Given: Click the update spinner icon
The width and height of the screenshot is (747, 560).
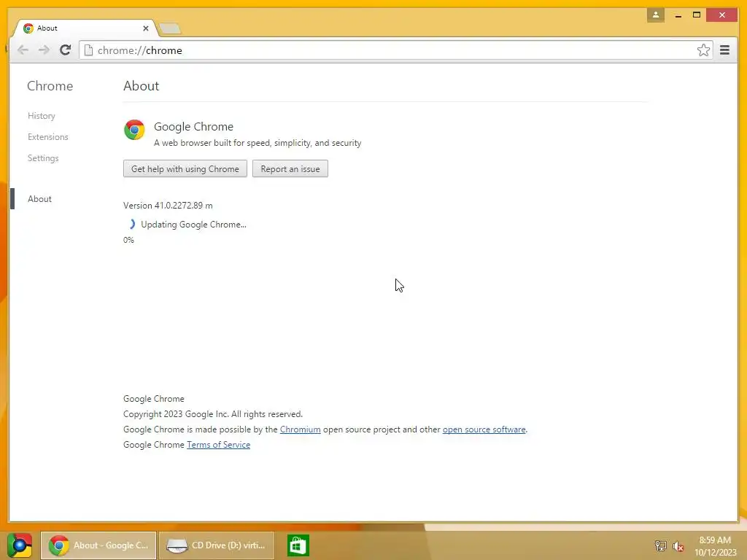Looking at the screenshot, I should click(131, 225).
